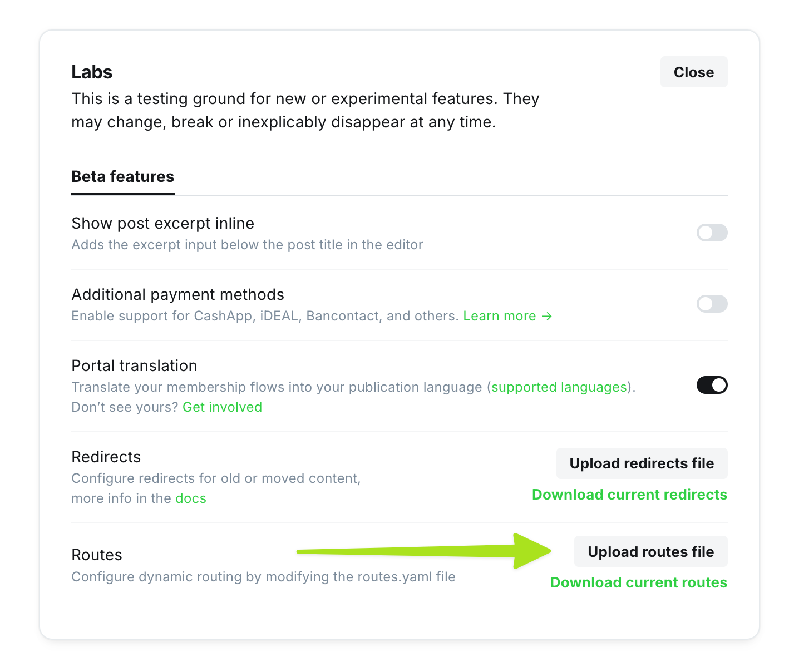Click the Labs heading title
Image resolution: width=789 pixels, height=672 pixels.
click(92, 72)
